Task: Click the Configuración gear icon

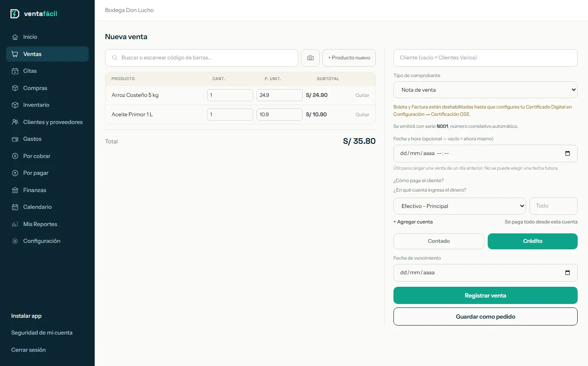Action: 15,241
